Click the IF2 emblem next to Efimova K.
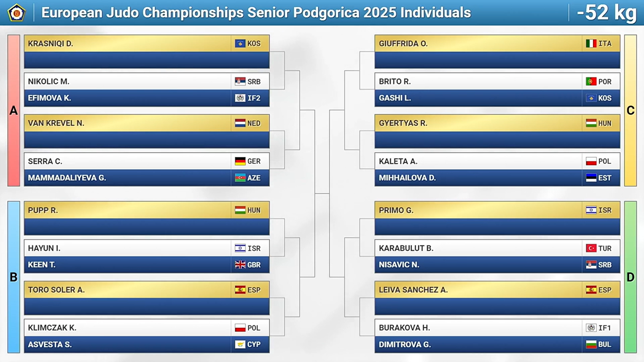644x362 pixels. click(240, 98)
